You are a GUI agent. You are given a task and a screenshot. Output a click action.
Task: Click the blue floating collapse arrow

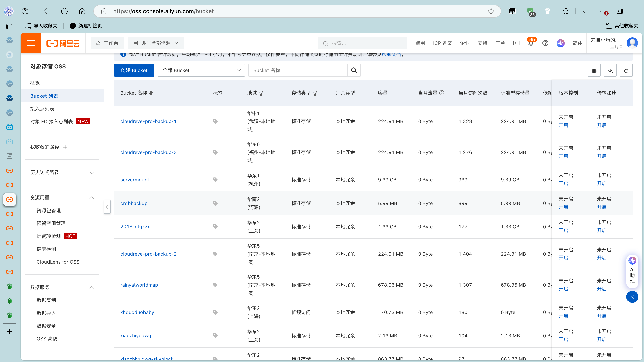click(632, 297)
